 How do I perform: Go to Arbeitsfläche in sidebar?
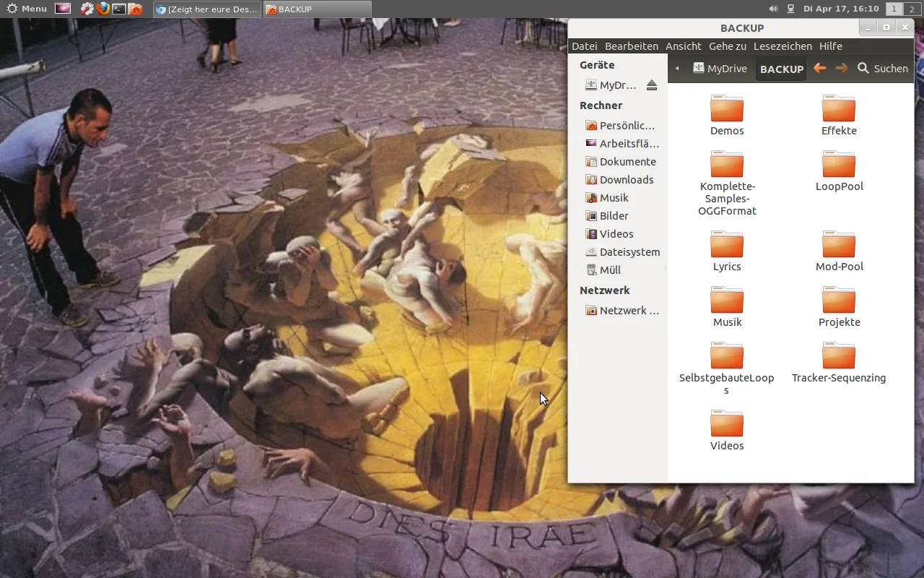pos(622,144)
